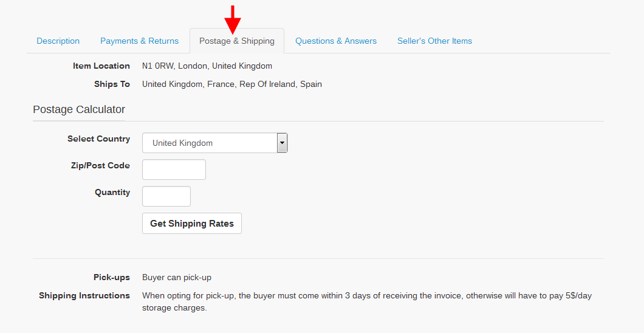Viewport: 644px width, 333px height.
Task: View Seller's Other Items tab
Action: pyautogui.click(x=434, y=41)
